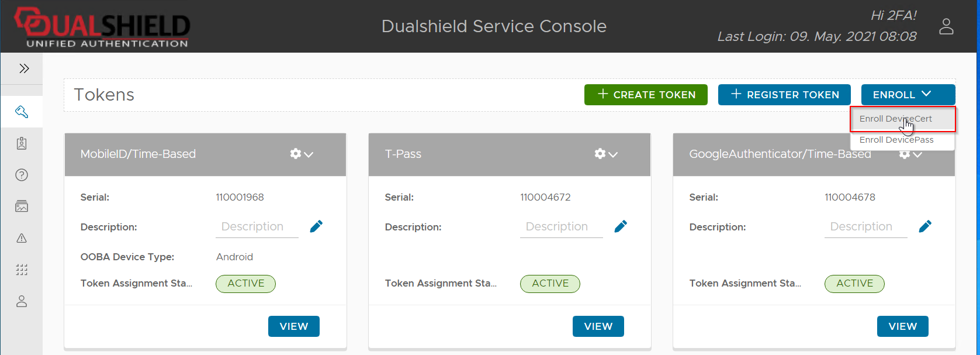Image resolution: width=980 pixels, height=355 pixels.
Task: Open gear dropdown on MobileID/Time-Based card
Action: click(302, 154)
